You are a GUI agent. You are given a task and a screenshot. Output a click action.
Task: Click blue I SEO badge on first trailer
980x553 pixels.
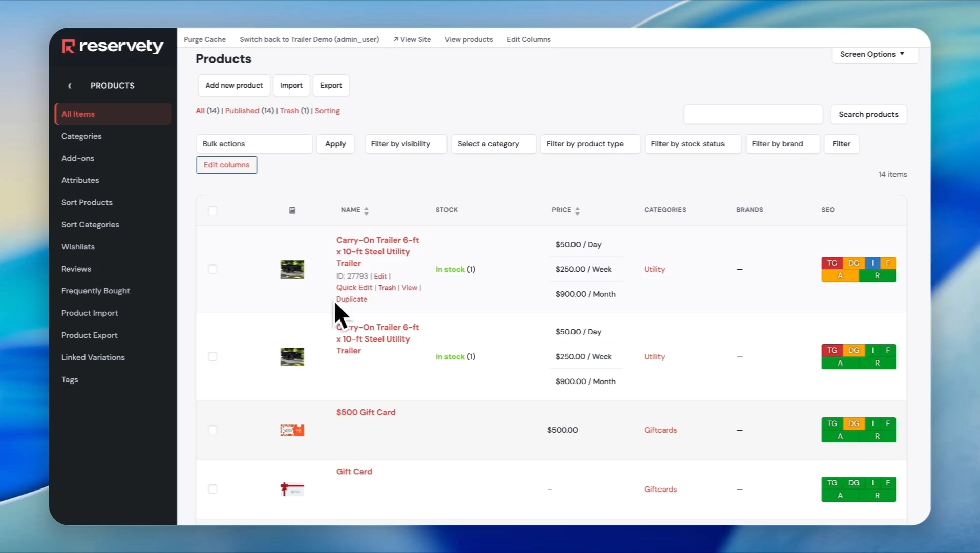872,263
